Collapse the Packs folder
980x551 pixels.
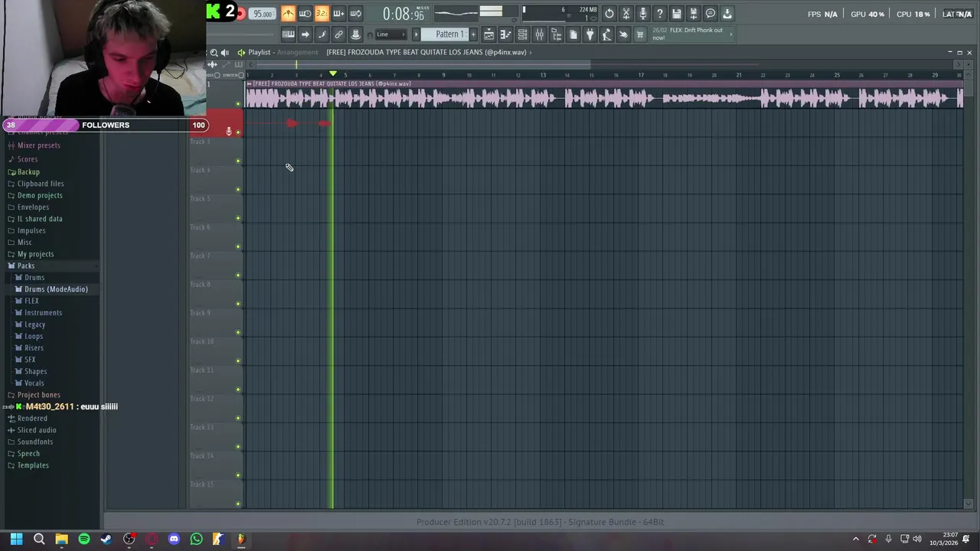26,266
